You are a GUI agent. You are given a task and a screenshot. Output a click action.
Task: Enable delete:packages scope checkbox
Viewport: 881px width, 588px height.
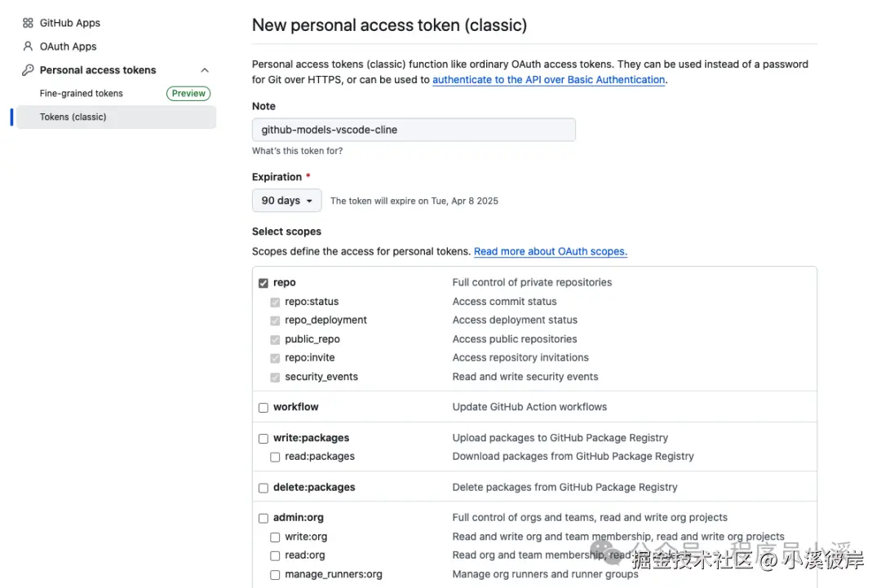coord(263,489)
